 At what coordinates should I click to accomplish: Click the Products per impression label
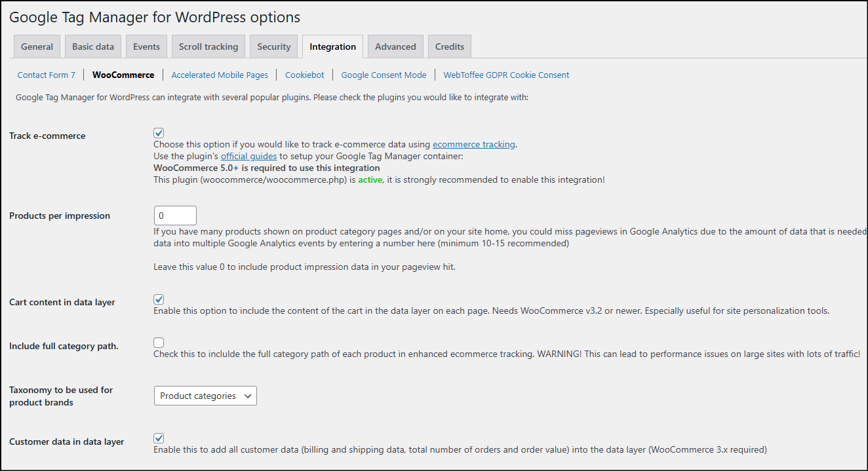coord(60,216)
